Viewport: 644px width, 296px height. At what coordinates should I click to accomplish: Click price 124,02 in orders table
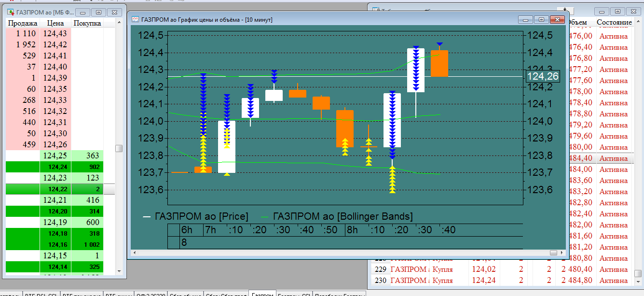(483, 269)
